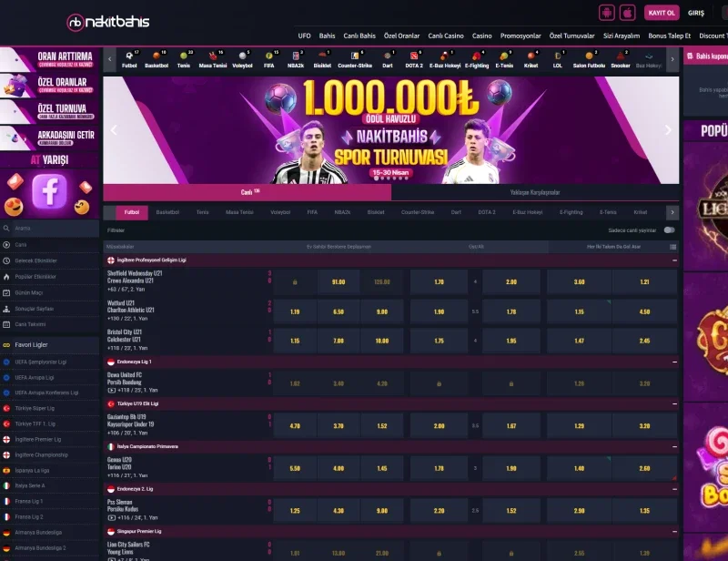Show next sports in top carousel arrow
This screenshot has height=561, width=728.
[672, 59]
